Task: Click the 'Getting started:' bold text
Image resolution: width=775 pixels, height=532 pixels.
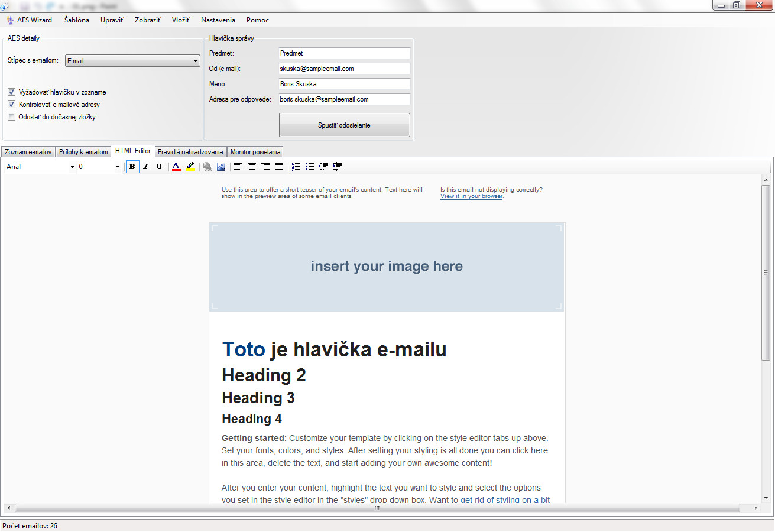Action: click(x=254, y=439)
